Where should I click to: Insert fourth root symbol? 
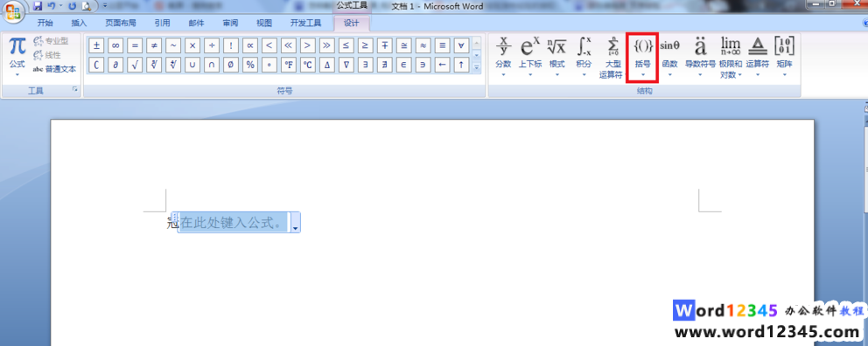[x=173, y=65]
